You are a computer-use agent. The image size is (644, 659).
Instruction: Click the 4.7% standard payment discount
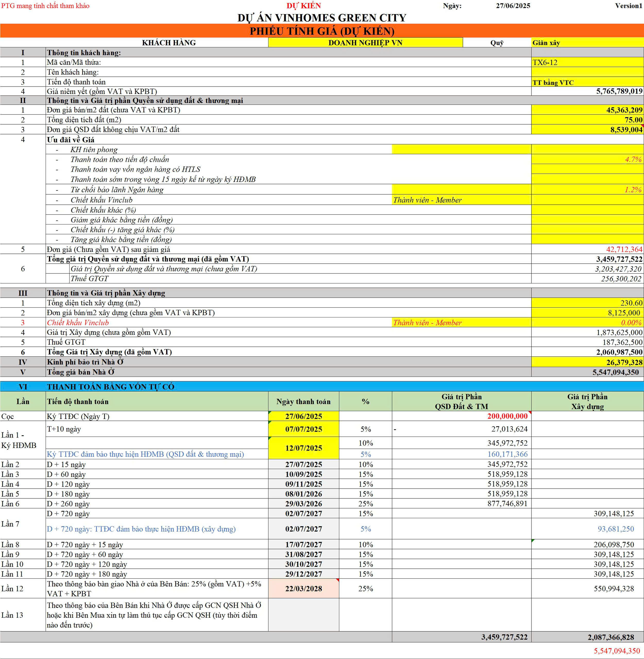(x=588, y=159)
